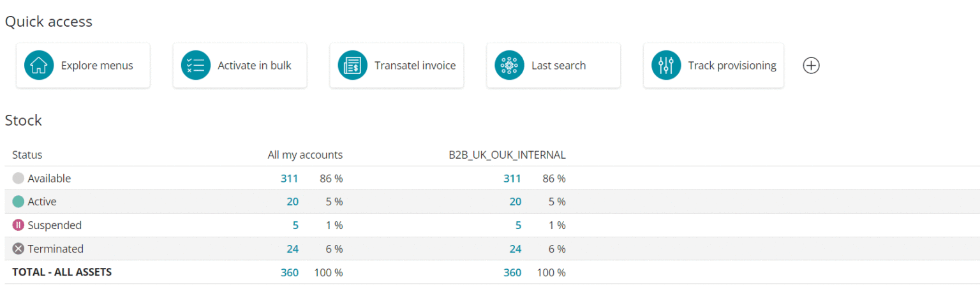Add a new quick access shortcut
The height and width of the screenshot is (303, 980).
(x=811, y=65)
